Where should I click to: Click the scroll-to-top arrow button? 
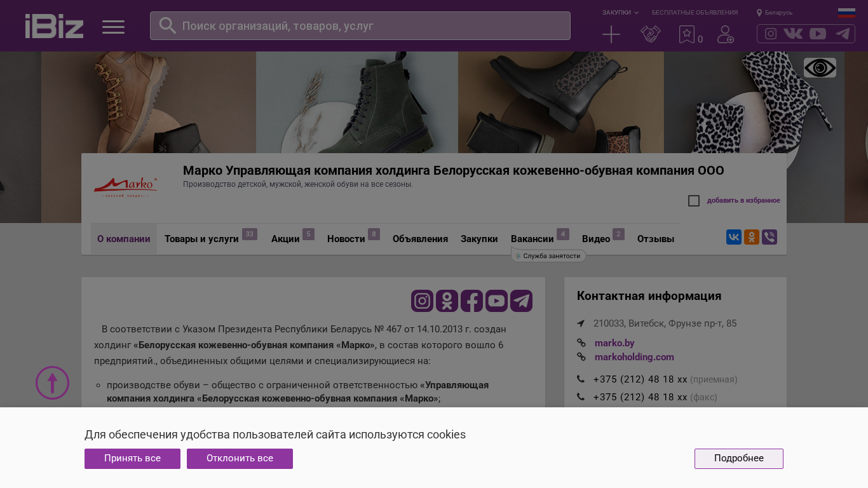(x=52, y=383)
